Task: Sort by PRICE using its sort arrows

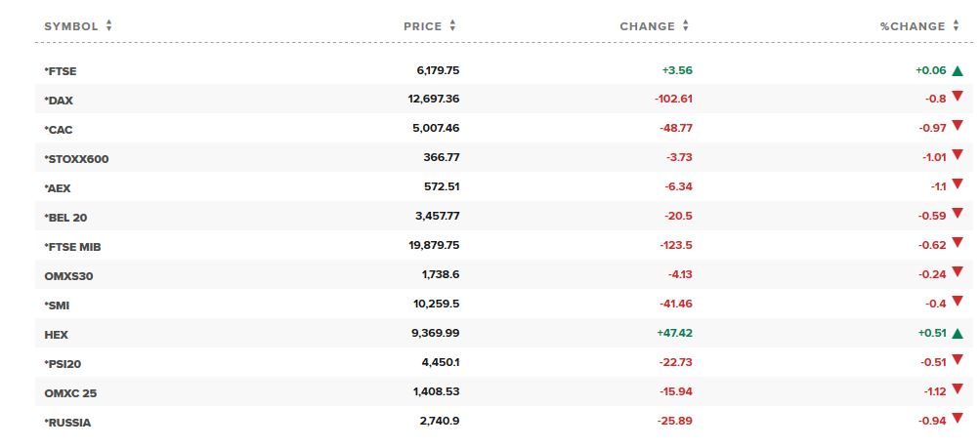Action: 452,25
